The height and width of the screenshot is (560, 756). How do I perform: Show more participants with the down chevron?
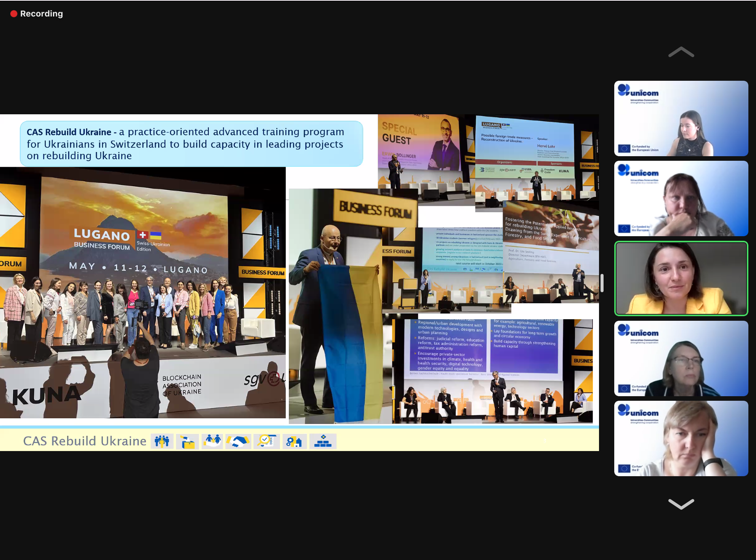click(x=681, y=504)
